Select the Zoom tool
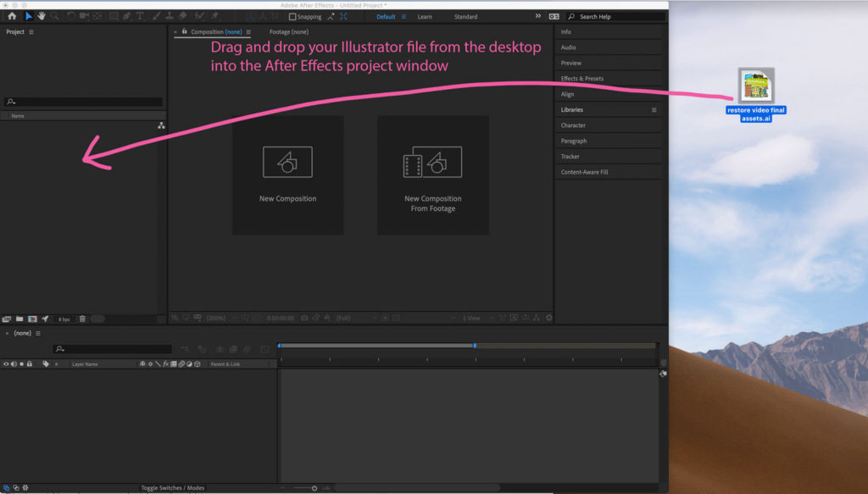 pyautogui.click(x=53, y=15)
